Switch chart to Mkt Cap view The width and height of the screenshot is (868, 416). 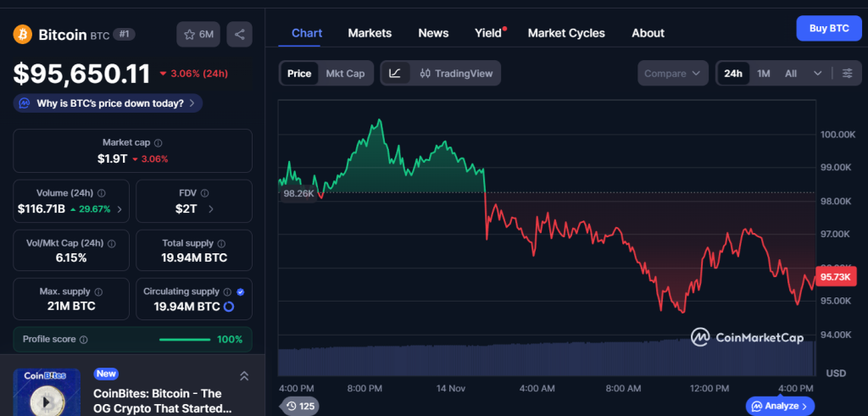point(345,74)
